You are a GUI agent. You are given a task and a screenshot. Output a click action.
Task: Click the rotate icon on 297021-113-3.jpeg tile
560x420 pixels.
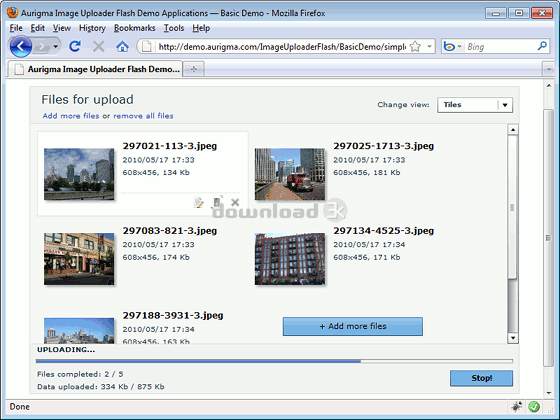coord(218,201)
